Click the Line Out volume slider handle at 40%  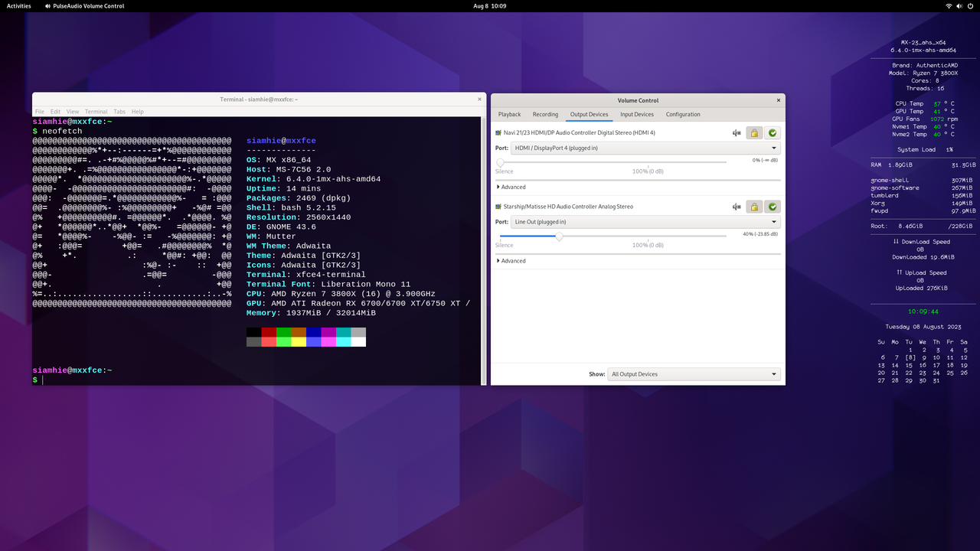(x=559, y=236)
